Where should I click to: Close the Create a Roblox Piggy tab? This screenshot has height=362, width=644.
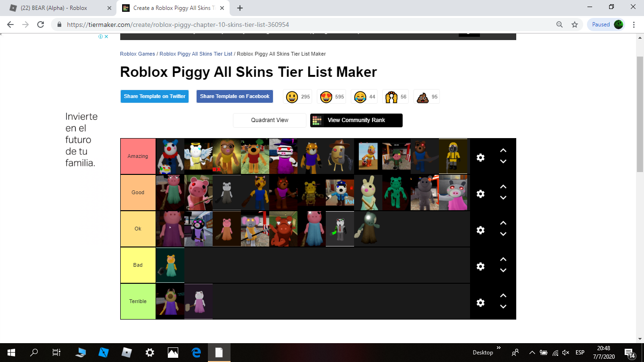(222, 8)
